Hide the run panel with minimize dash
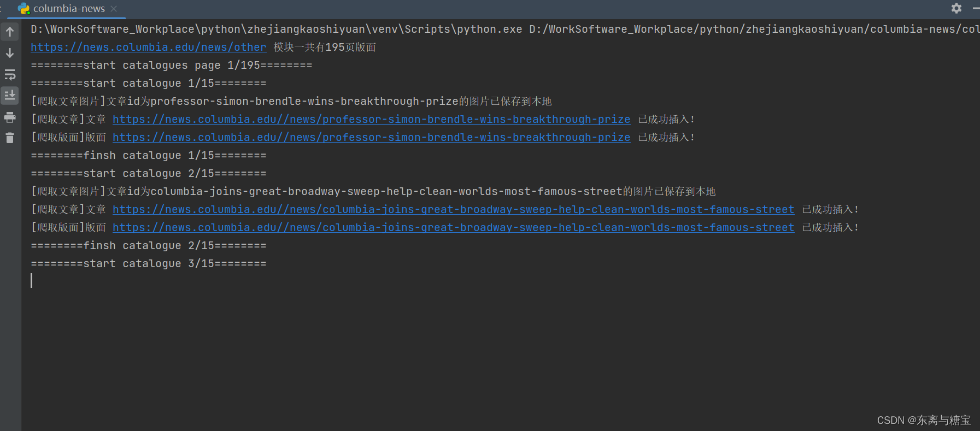The width and height of the screenshot is (980, 431). click(x=976, y=8)
